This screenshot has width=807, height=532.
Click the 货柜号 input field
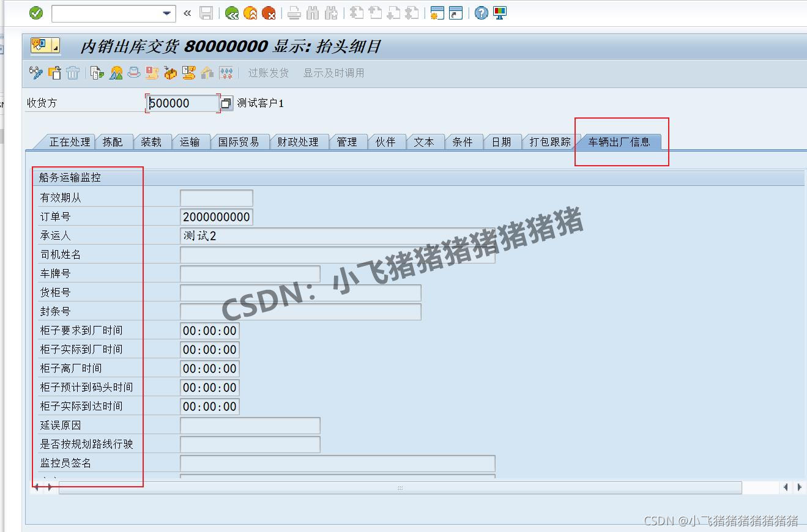(300, 293)
